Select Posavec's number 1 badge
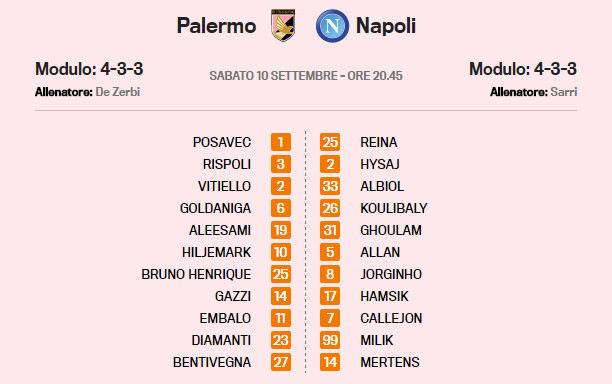Viewport: 612px width, 384px height. 281,142
